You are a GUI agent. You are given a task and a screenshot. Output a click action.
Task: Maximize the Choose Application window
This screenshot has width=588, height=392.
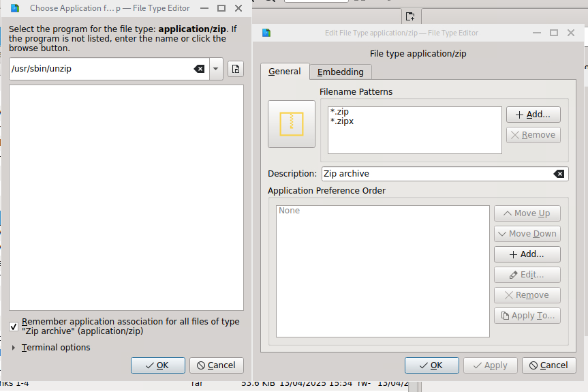click(221, 8)
